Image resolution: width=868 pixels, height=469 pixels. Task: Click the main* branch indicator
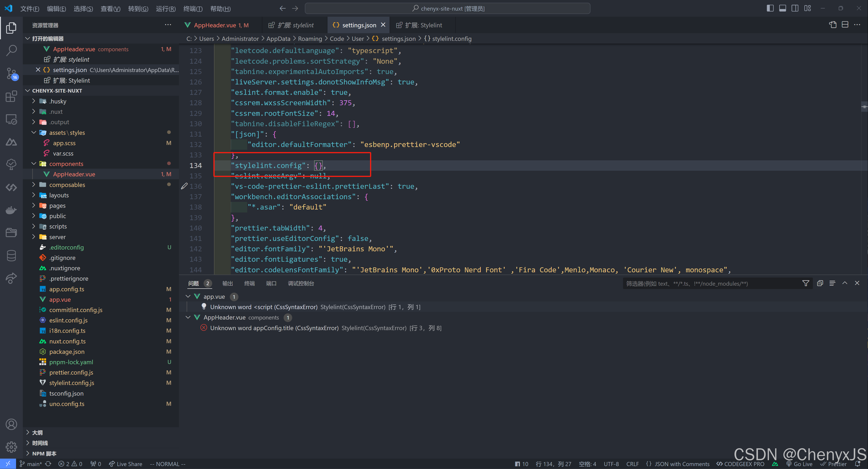[x=34, y=464]
